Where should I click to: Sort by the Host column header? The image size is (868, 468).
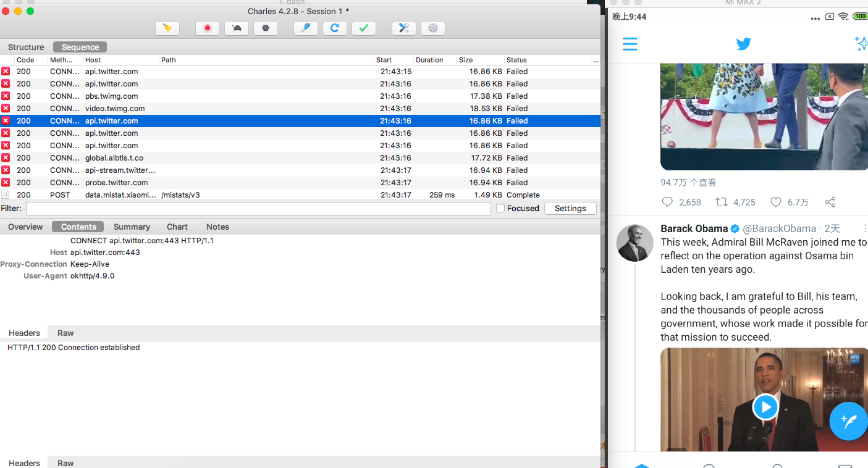tap(121, 60)
